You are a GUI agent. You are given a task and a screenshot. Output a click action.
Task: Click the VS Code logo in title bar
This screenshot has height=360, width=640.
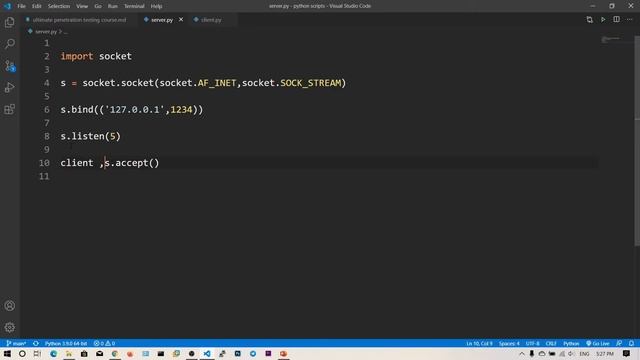point(7,6)
